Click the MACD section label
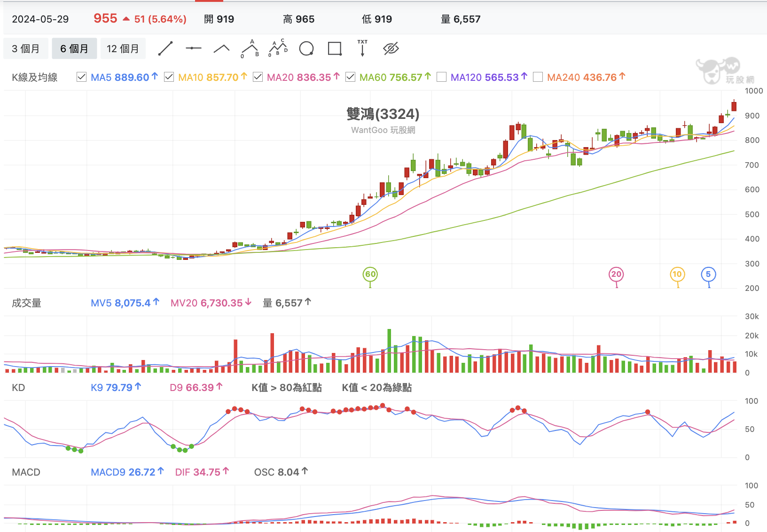The height and width of the screenshot is (532, 767). 26,472
